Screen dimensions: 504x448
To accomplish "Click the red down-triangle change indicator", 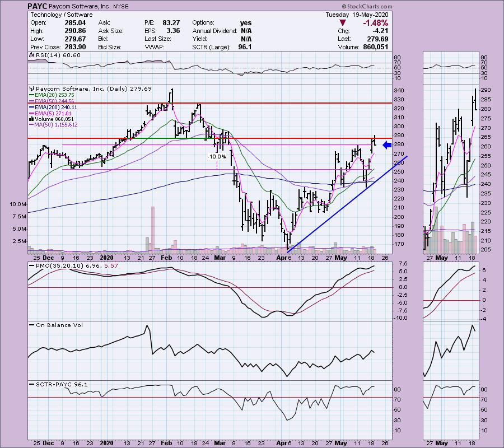I will [343, 23].
